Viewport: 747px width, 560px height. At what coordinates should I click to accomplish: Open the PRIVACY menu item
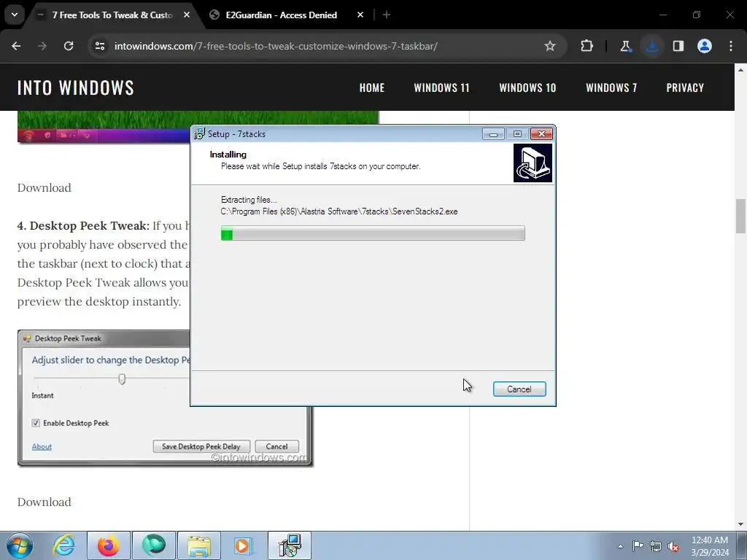coord(684,87)
